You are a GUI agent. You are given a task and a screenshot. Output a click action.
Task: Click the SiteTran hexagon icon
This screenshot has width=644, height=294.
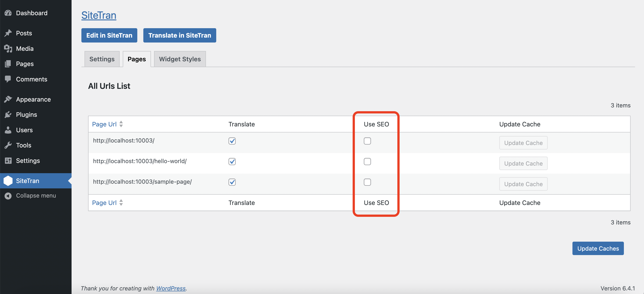tap(8, 181)
